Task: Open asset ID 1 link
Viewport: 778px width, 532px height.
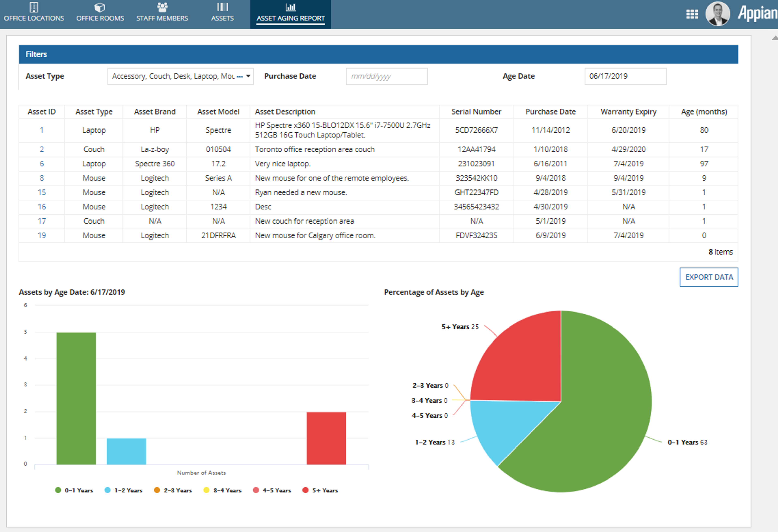Action: [42, 130]
